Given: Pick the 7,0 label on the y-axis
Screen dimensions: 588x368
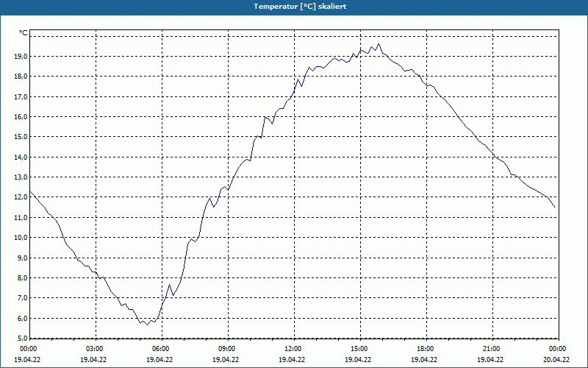Looking at the screenshot, I should click(24, 298).
